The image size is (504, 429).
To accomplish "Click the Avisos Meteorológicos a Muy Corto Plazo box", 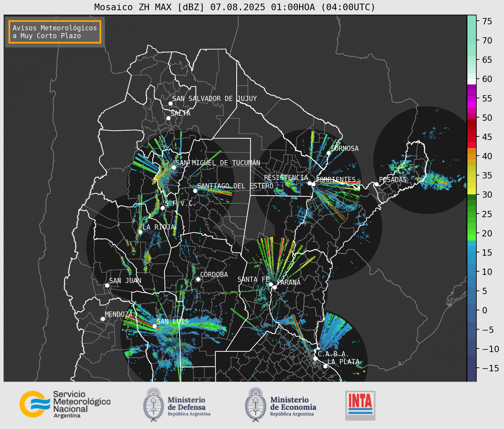I will (x=55, y=32).
